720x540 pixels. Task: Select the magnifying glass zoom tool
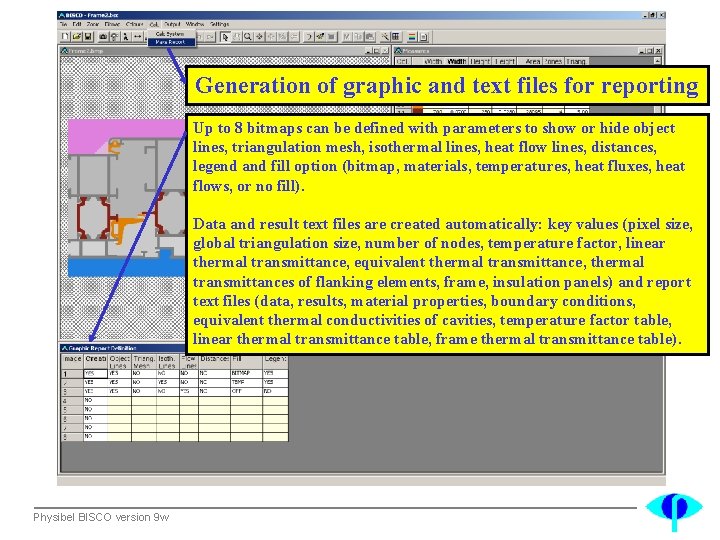pyautogui.click(x=248, y=37)
